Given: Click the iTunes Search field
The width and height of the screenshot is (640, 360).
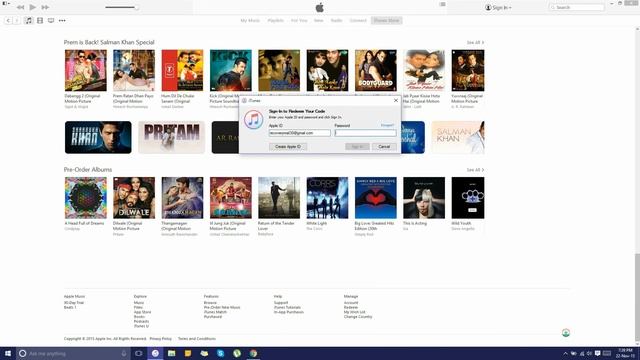Looking at the screenshot, I should pos(577,7).
